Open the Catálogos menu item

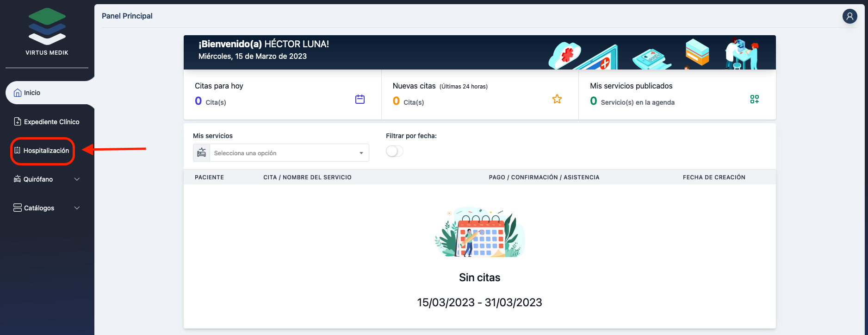pos(39,208)
